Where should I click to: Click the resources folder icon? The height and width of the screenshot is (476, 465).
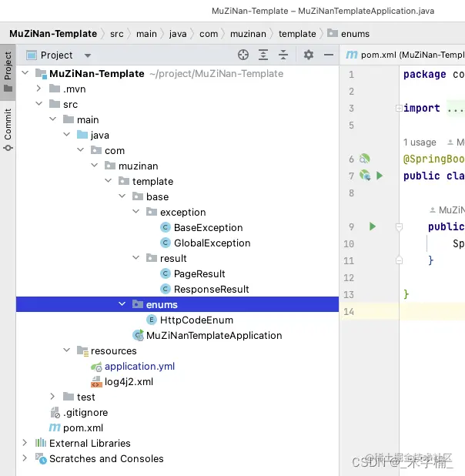click(x=82, y=350)
